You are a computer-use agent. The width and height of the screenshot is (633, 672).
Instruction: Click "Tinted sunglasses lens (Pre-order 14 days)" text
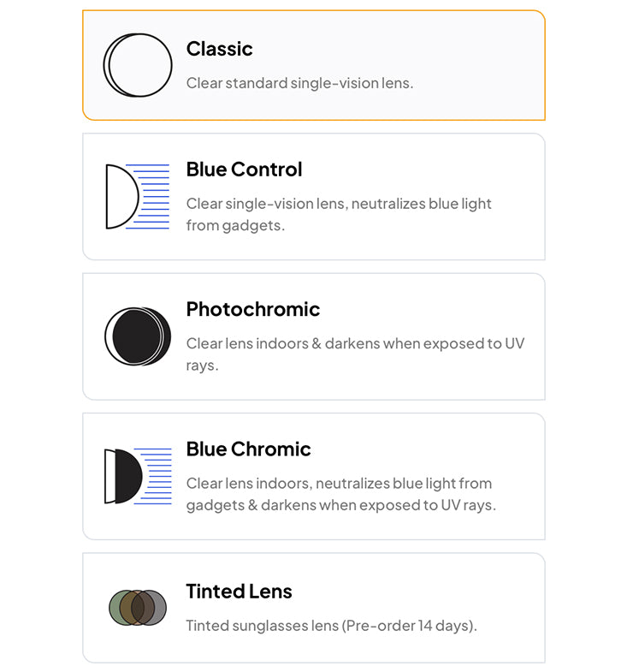331,626
